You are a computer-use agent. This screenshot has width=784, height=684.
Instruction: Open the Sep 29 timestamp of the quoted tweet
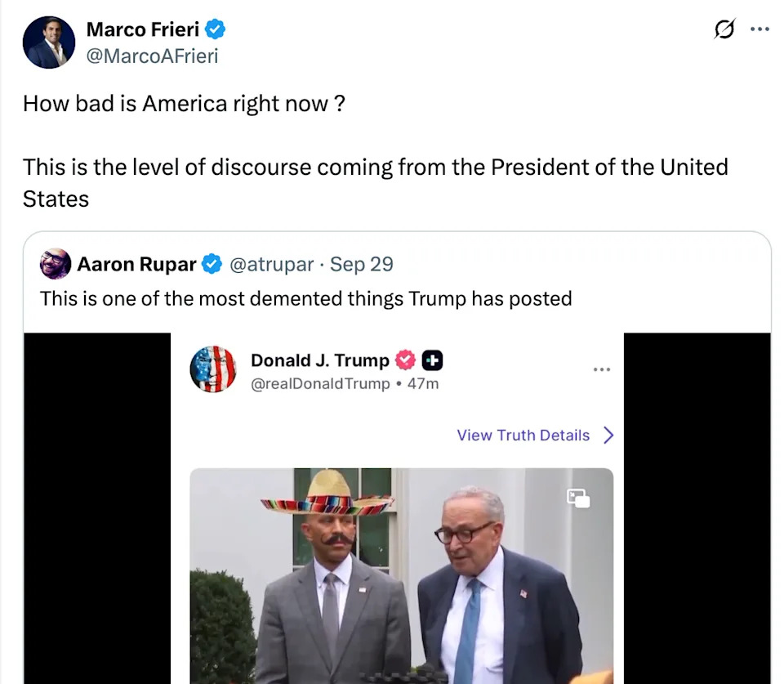(361, 264)
